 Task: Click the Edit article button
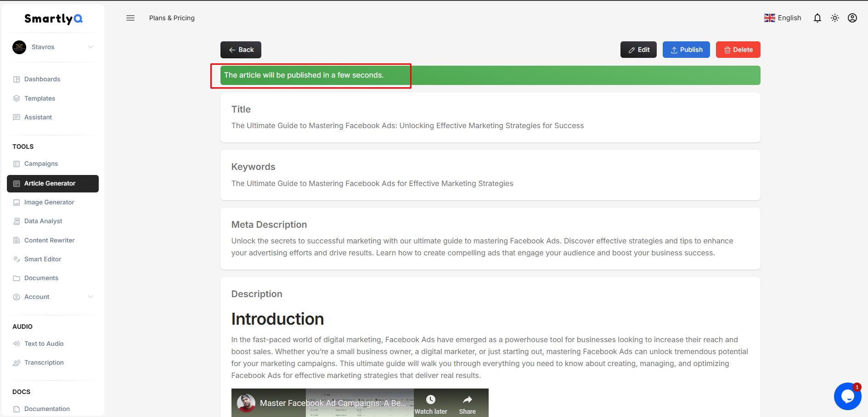tap(638, 50)
